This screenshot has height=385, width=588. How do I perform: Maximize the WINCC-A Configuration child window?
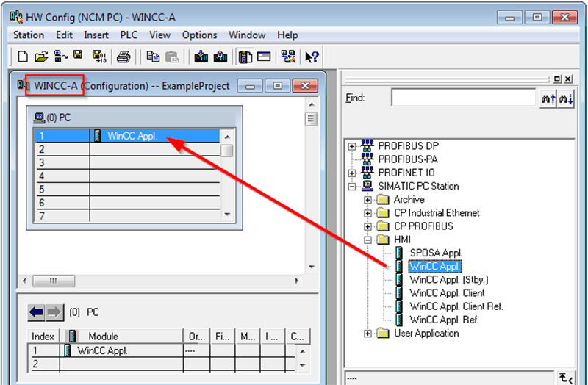click(x=278, y=86)
